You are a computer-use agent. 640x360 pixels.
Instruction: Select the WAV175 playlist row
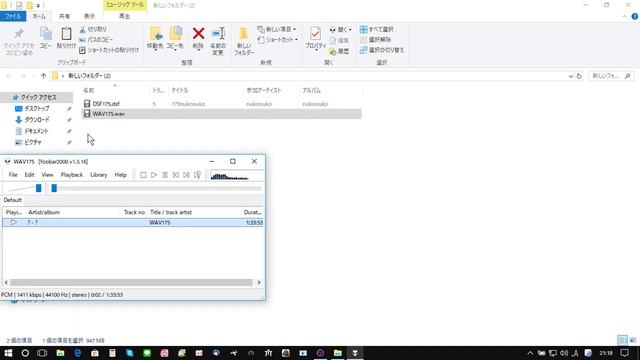133,222
